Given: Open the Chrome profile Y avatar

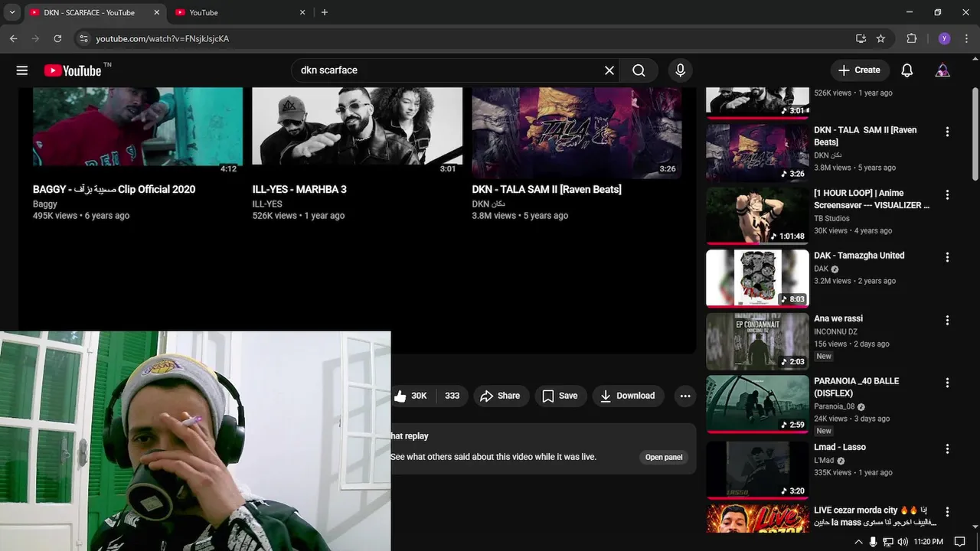Looking at the screenshot, I should pos(944,38).
